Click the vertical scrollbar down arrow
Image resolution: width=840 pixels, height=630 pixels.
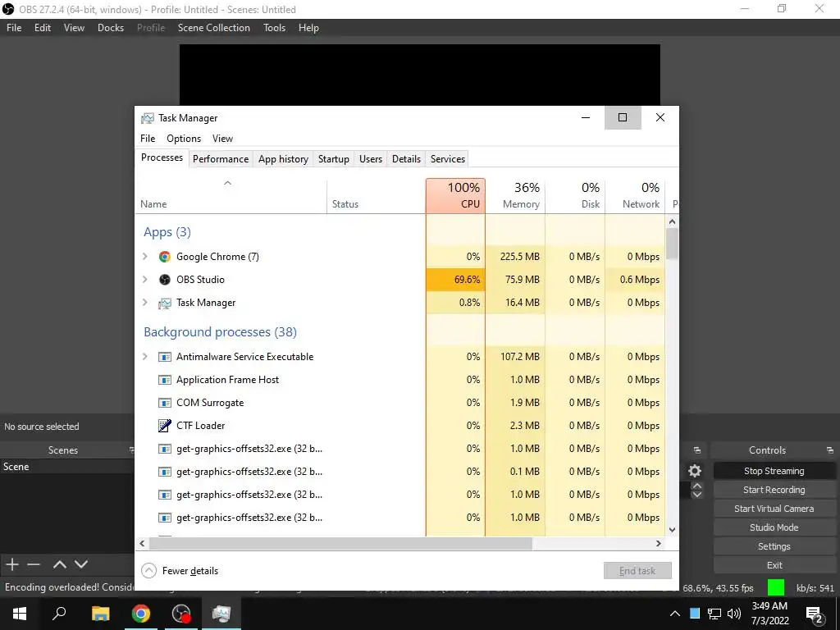[673, 530]
